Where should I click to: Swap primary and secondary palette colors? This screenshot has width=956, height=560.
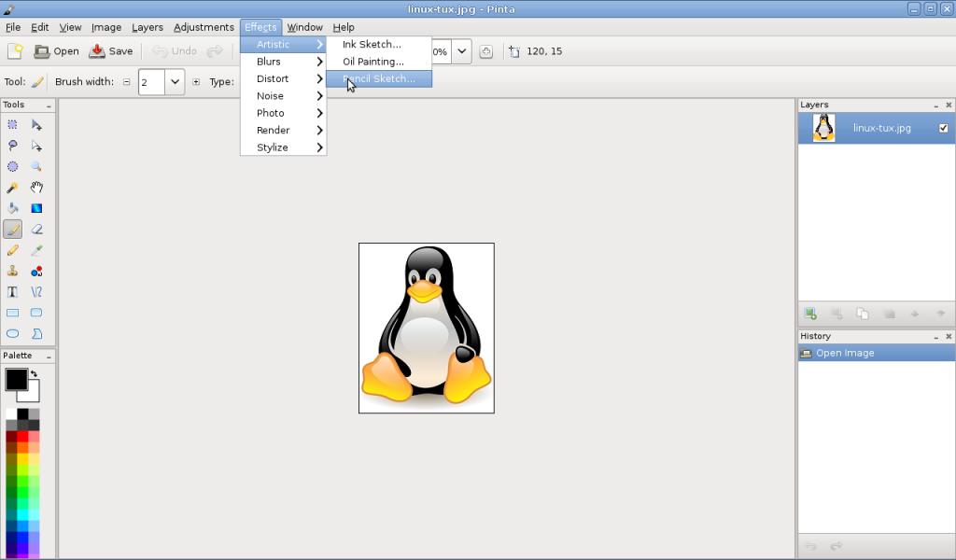(35, 373)
